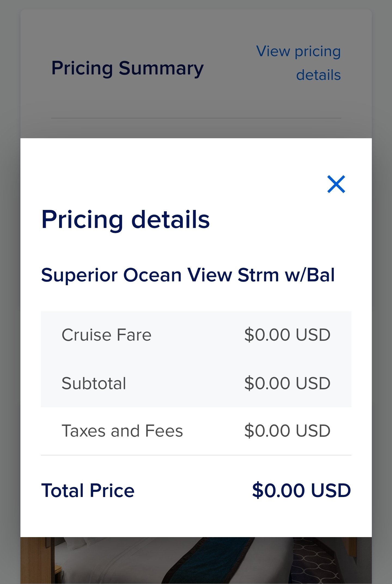Close the Pricing details dialog

tap(336, 184)
